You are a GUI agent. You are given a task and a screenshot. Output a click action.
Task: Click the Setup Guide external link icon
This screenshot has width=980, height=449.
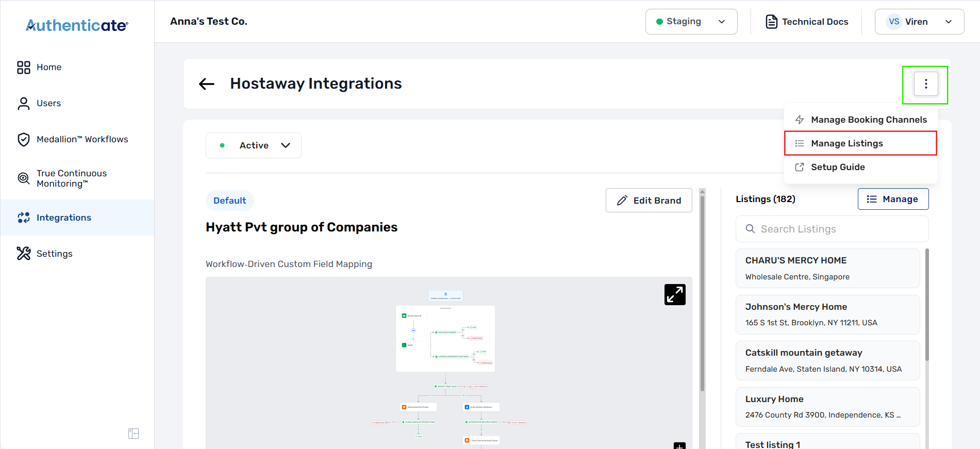(x=800, y=167)
